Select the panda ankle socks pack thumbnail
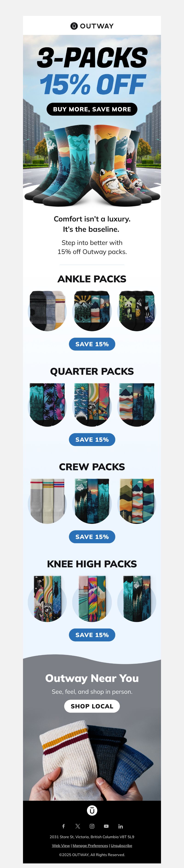Viewport: 184px width, 868px height. click(x=137, y=311)
